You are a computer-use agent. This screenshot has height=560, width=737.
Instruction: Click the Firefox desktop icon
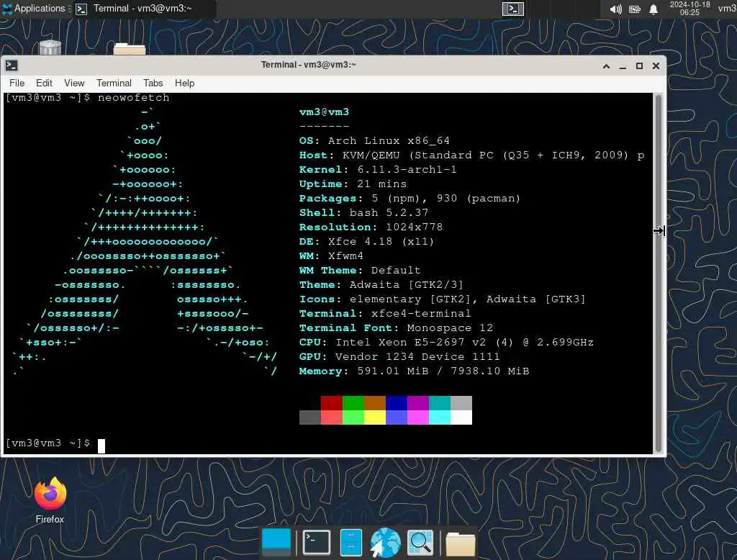point(50,493)
